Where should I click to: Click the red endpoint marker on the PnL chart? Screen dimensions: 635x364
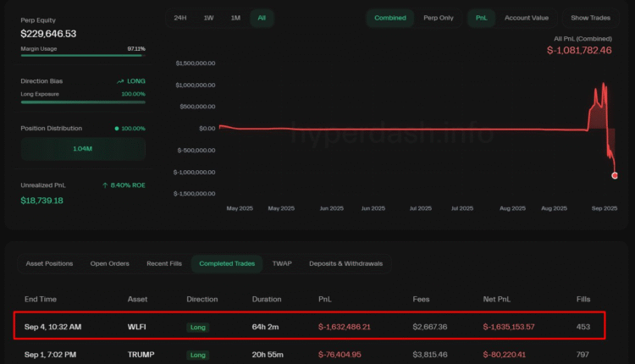pos(615,175)
